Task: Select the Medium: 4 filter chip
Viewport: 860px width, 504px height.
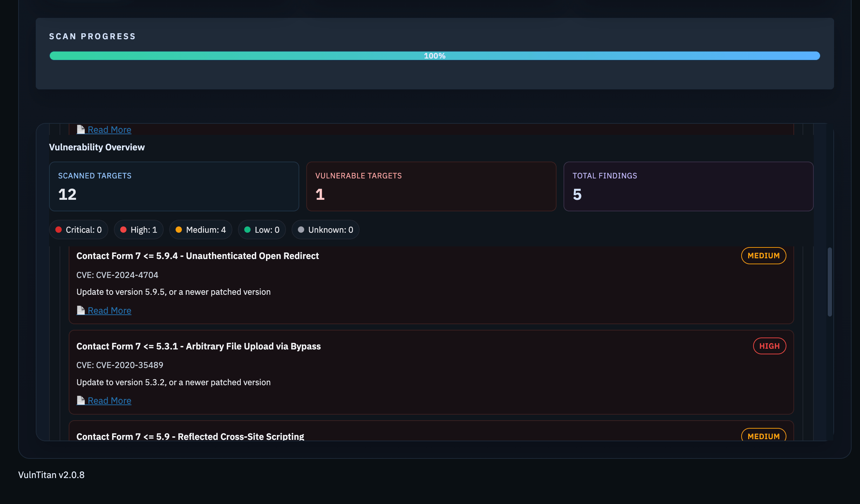Action: tap(200, 230)
